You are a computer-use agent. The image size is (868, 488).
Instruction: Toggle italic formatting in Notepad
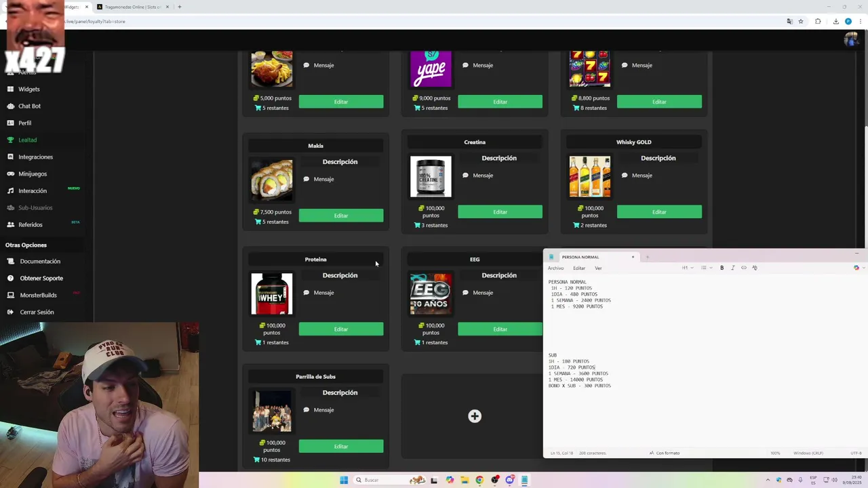coord(732,268)
